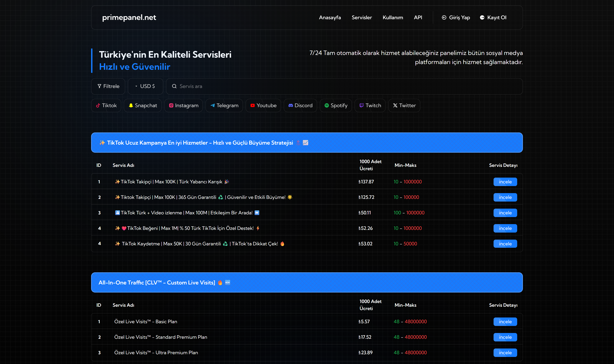This screenshot has width=614, height=364.
Task: Click the Instagram icon category
Action: (x=183, y=105)
